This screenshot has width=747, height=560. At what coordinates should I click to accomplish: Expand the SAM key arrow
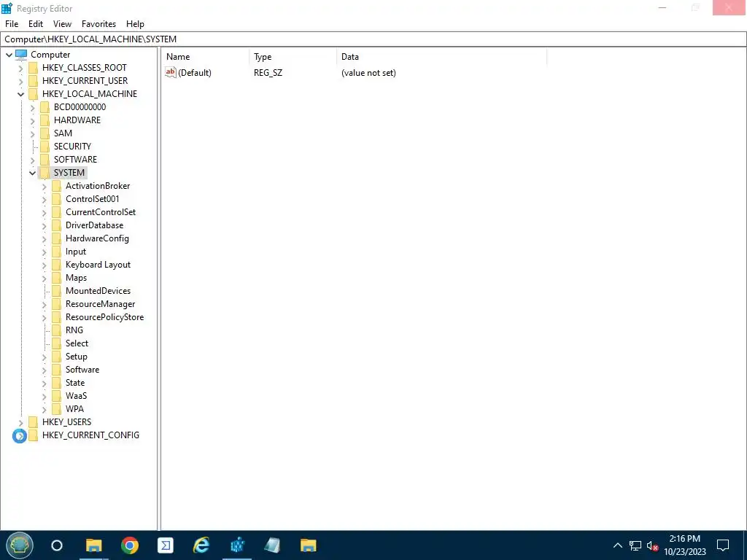tap(32, 134)
